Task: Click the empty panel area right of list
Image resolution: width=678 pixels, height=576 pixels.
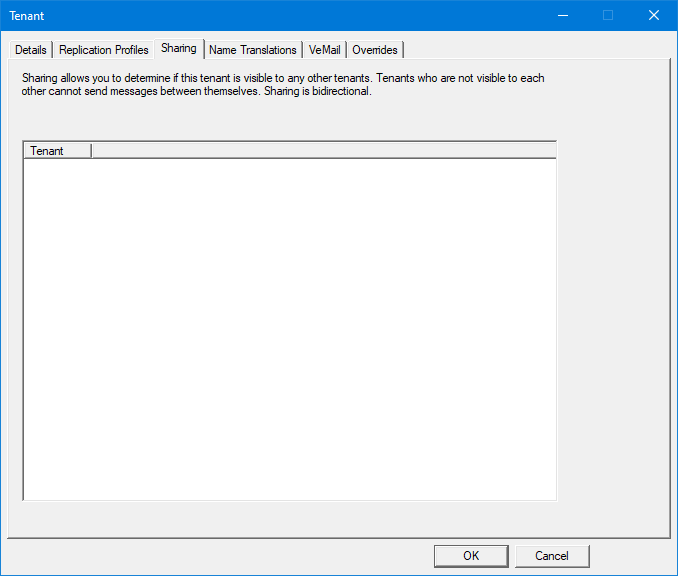Action: click(612, 320)
